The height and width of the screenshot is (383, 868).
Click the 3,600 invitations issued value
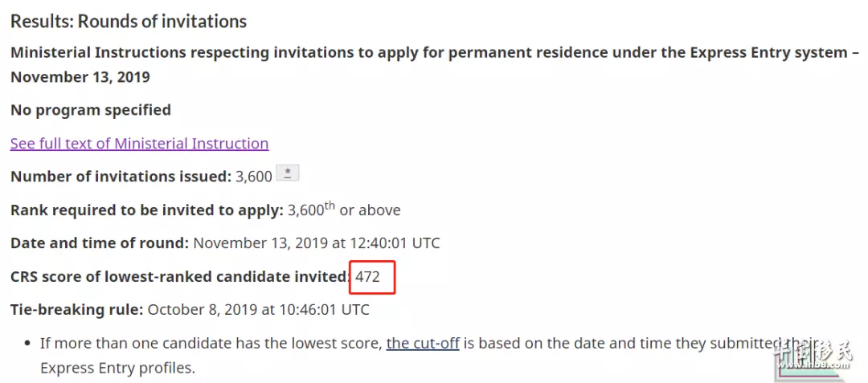(x=254, y=177)
